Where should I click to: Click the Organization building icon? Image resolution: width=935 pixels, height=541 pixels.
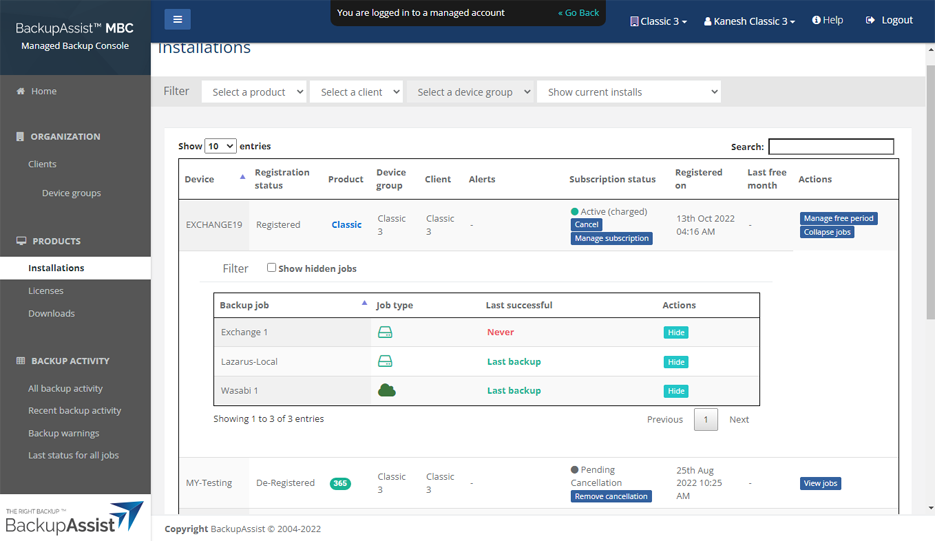point(20,137)
